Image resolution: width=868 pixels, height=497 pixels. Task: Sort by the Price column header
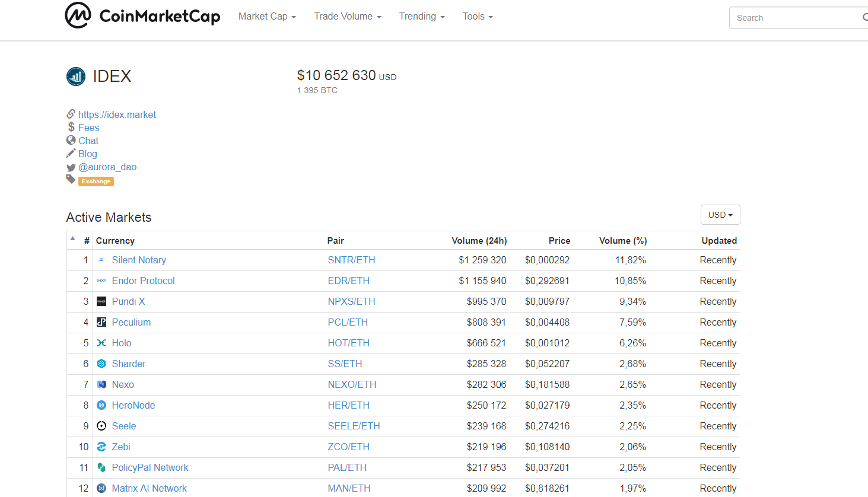click(x=559, y=241)
